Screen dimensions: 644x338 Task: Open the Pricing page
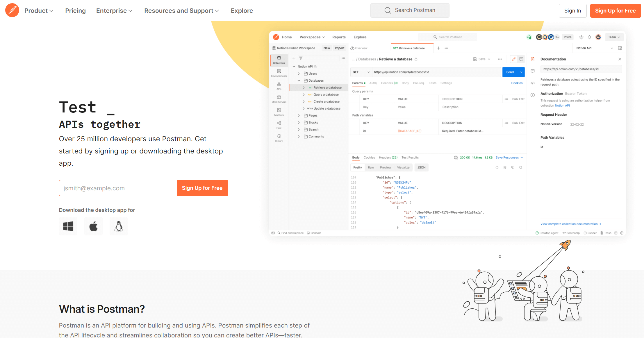point(75,11)
